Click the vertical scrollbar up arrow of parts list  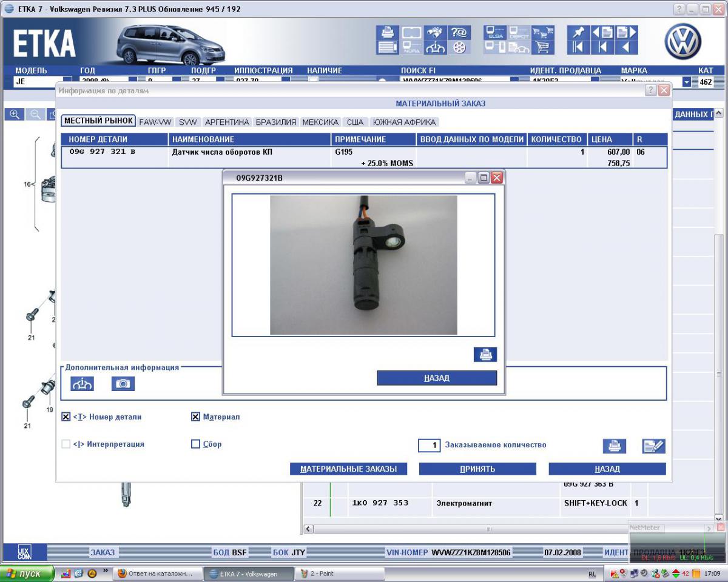click(720, 113)
